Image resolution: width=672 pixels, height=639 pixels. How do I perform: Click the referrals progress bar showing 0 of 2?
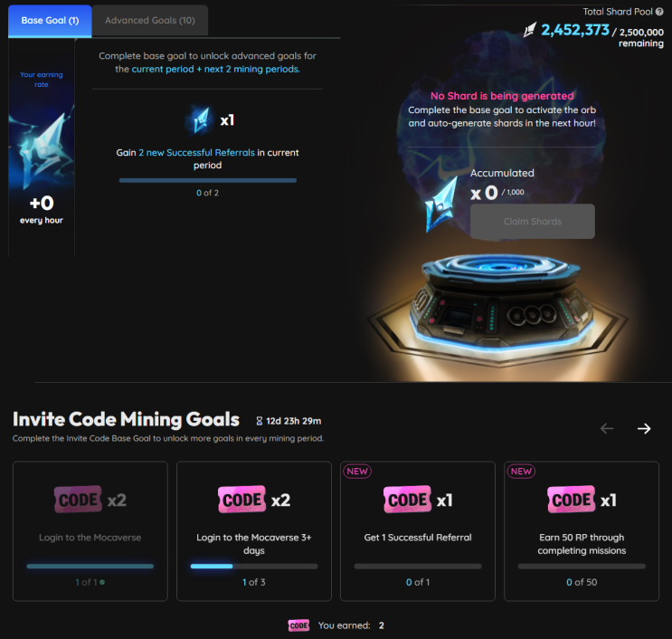208,180
